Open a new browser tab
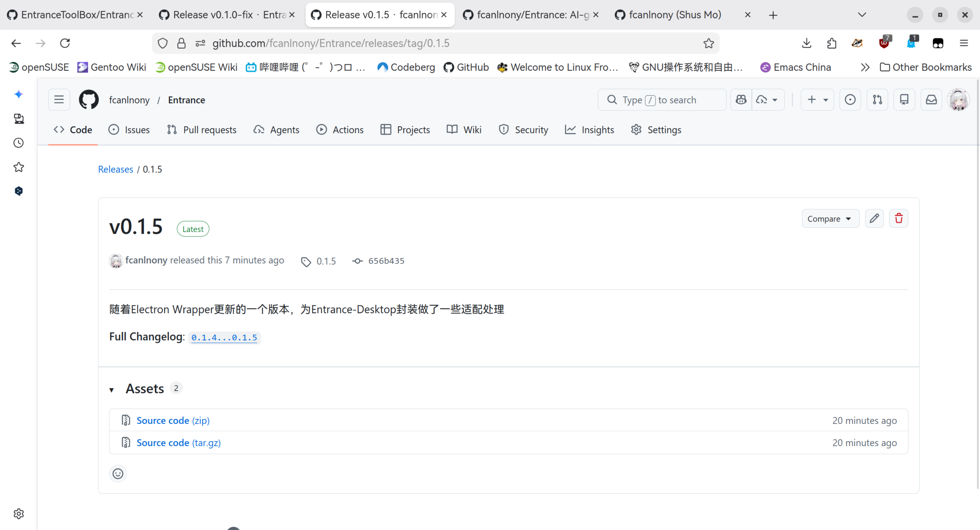The image size is (980, 530). 773,15
